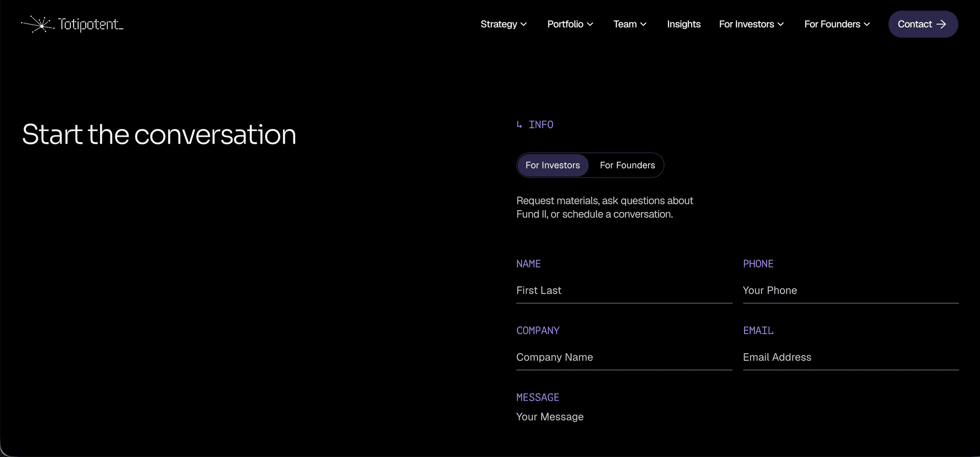
Task: Click the arrow icon inside Contact button
Action: coord(941,24)
